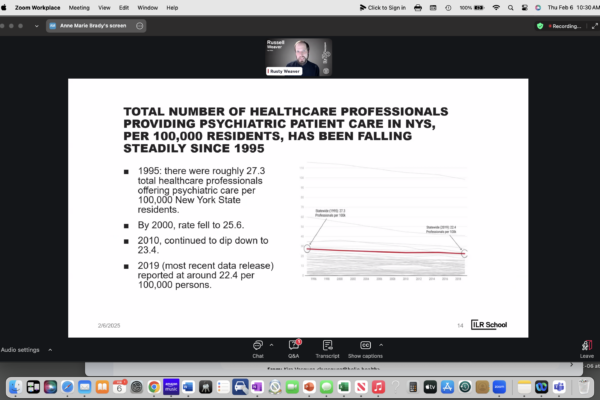Expand the arrow next to Show captions
The width and height of the screenshot is (600, 400).
pyautogui.click(x=380, y=343)
